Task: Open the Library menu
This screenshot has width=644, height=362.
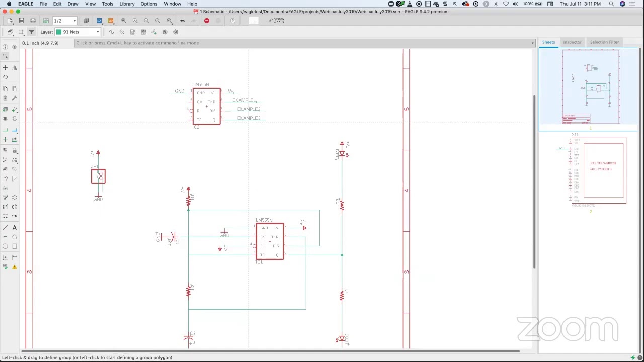Action: click(127, 4)
